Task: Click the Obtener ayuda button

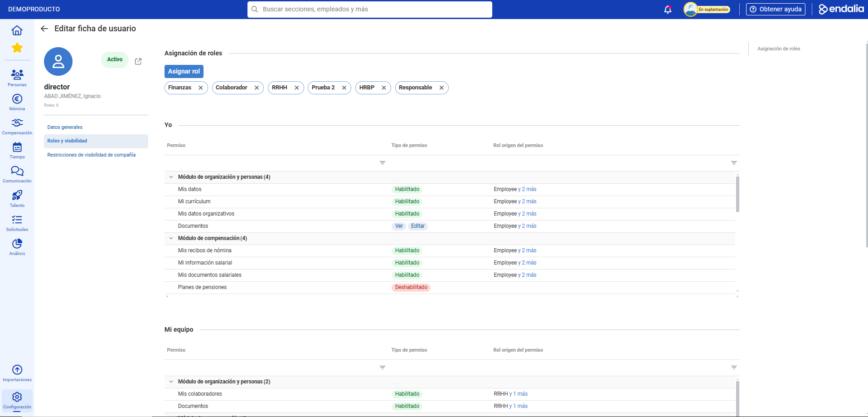Action: tap(776, 9)
